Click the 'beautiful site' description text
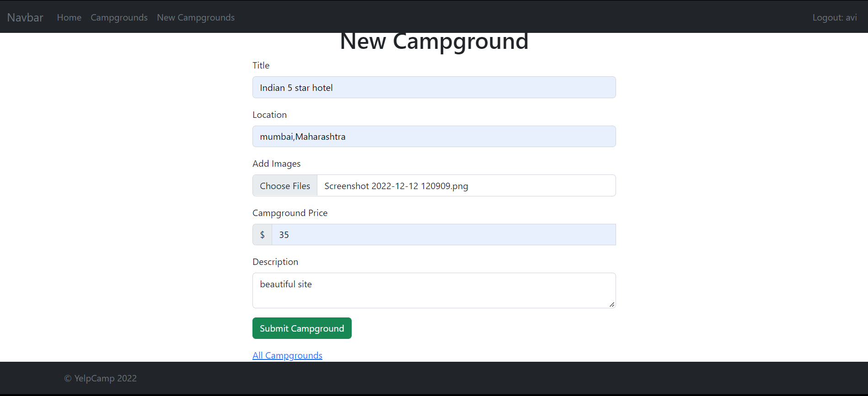This screenshot has height=396, width=868. 285,284
